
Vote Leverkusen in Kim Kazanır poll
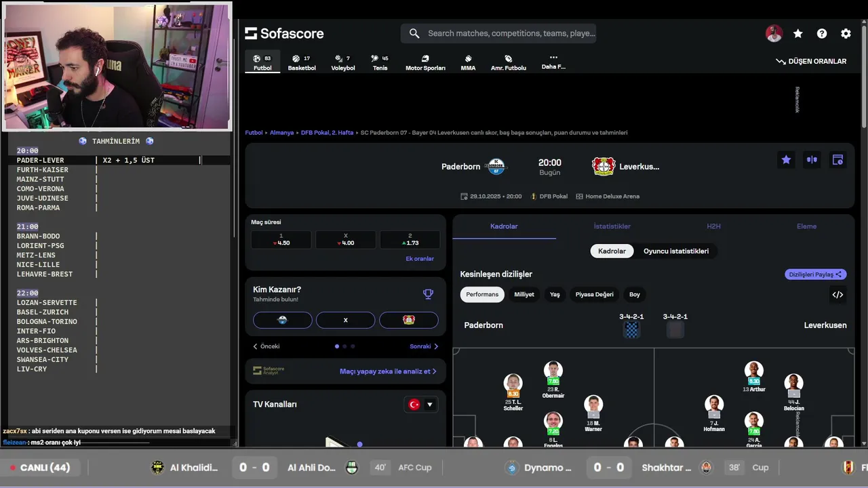pyautogui.click(x=409, y=320)
